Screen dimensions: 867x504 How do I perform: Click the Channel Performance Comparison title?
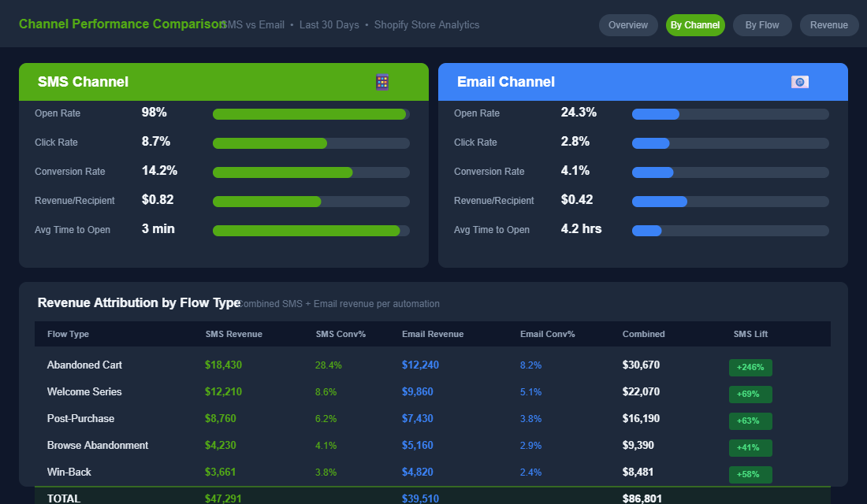(121, 24)
